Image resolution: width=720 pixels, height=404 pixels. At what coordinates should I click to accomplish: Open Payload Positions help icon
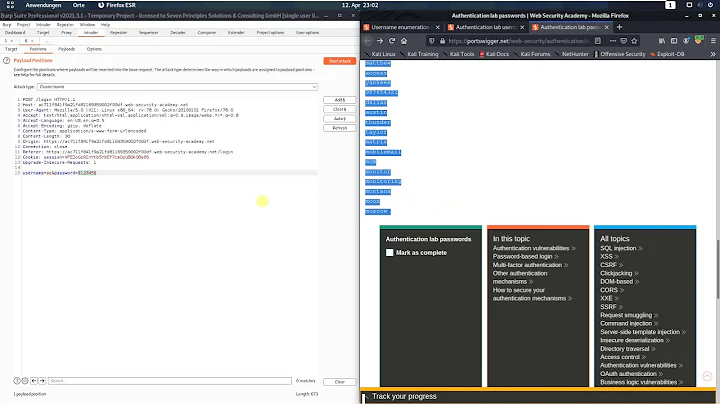click(x=6, y=61)
